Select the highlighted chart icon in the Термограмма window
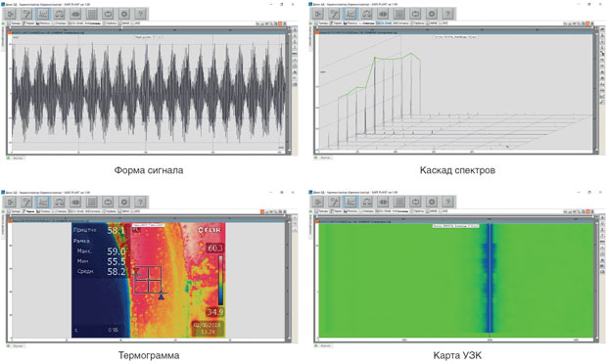 [43, 202]
